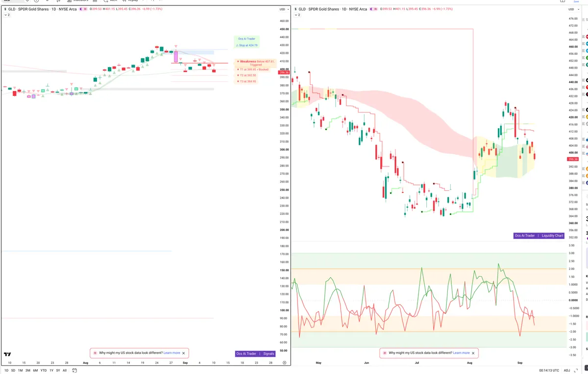Select the YTD time range
The image size is (588, 374).
click(x=44, y=370)
